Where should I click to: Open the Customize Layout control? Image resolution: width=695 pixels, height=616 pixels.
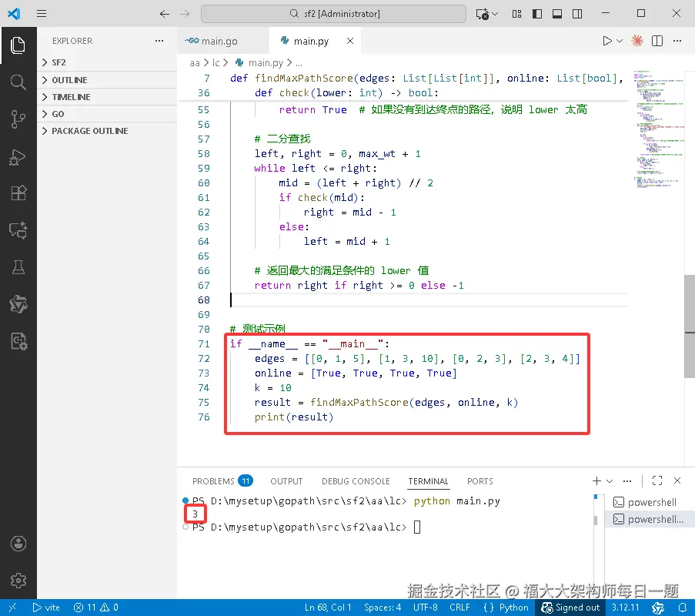516,14
